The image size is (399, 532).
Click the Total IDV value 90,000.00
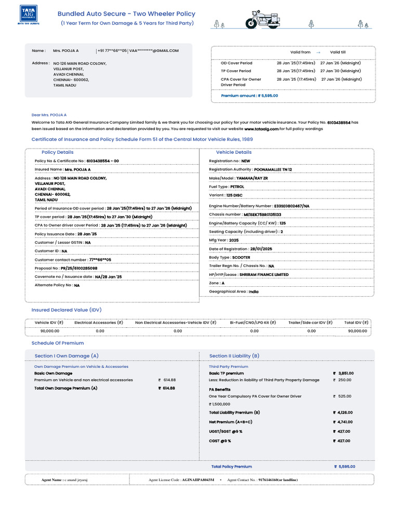coord(357,331)
